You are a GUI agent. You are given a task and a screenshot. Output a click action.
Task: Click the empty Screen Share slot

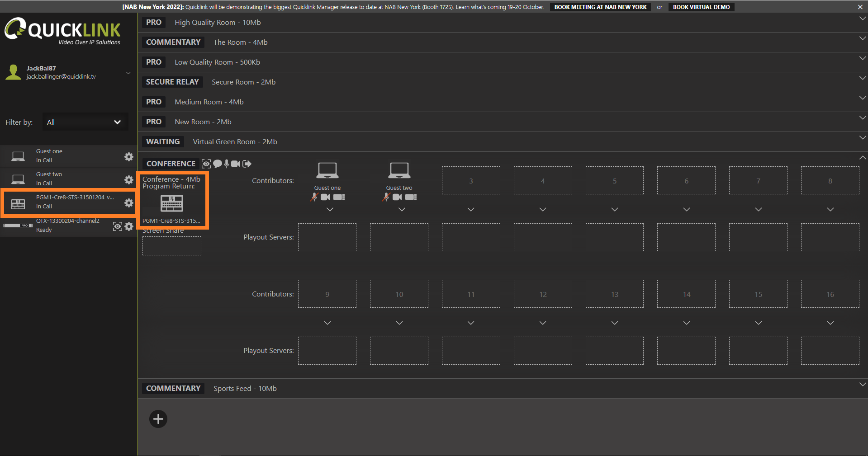coord(172,246)
